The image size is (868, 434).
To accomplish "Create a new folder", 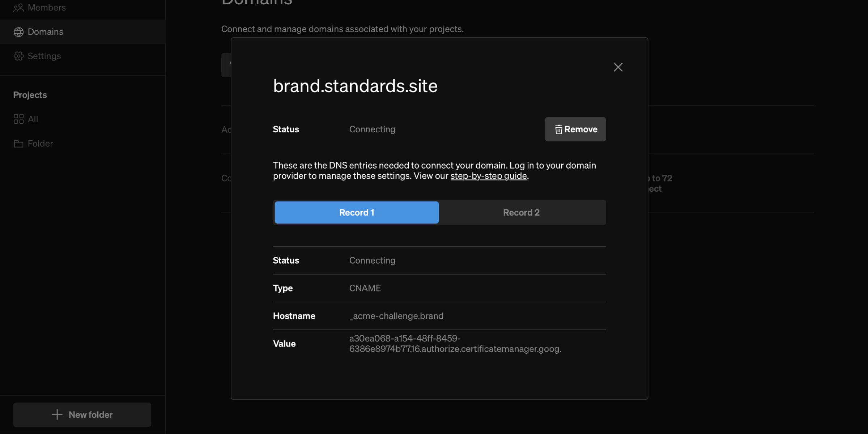I will pyautogui.click(x=82, y=414).
